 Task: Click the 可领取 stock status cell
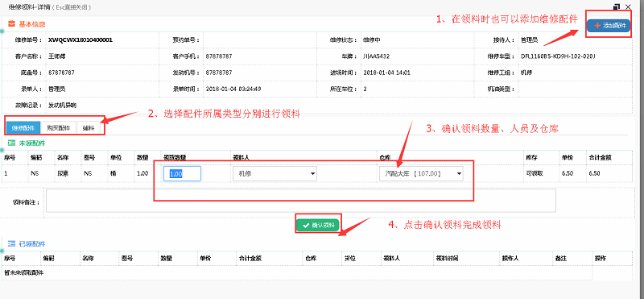[x=535, y=173]
